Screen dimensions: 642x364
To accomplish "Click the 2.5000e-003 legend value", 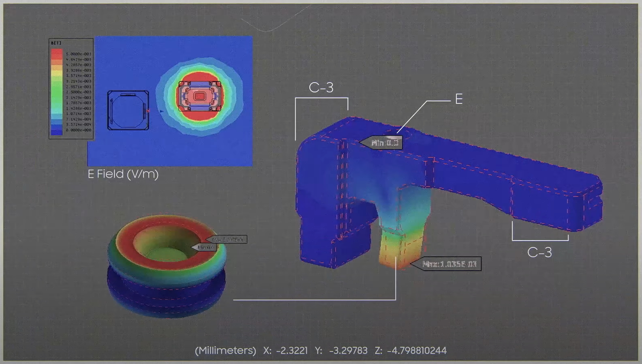I will pos(79,92).
